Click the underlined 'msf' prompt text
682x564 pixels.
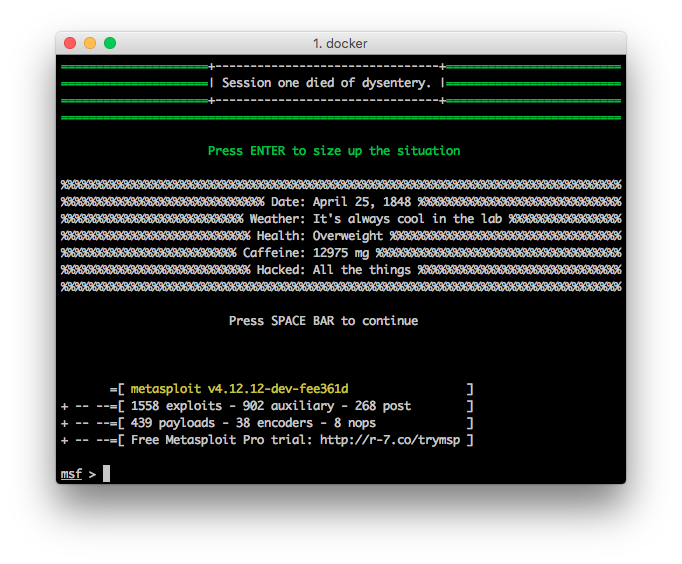(71, 474)
